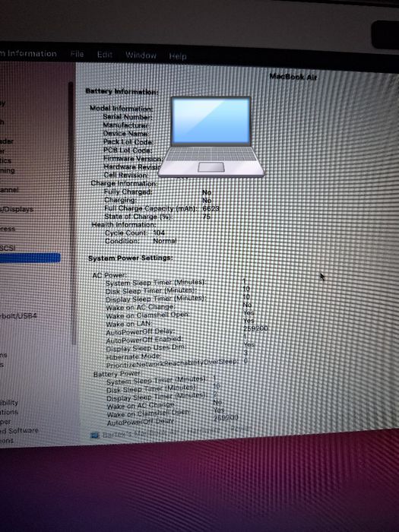Open the Edit menu

click(x=105, y=55)
